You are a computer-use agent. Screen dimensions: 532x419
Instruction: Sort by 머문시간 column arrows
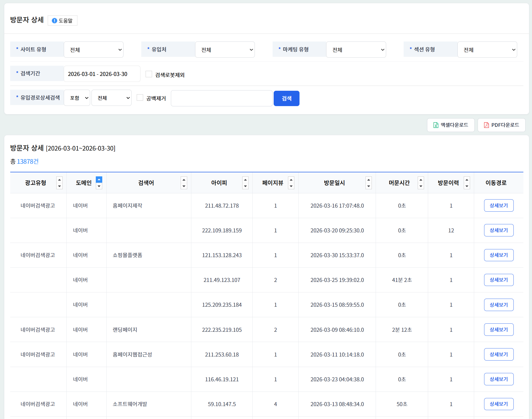coord(421,183)
